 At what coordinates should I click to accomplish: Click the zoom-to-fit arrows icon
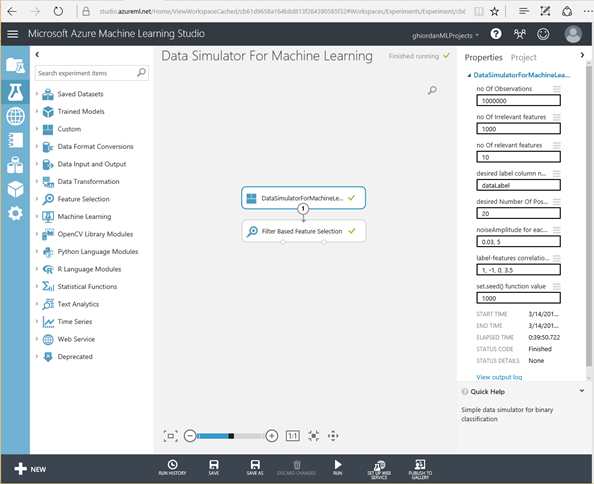pos(313,436)
